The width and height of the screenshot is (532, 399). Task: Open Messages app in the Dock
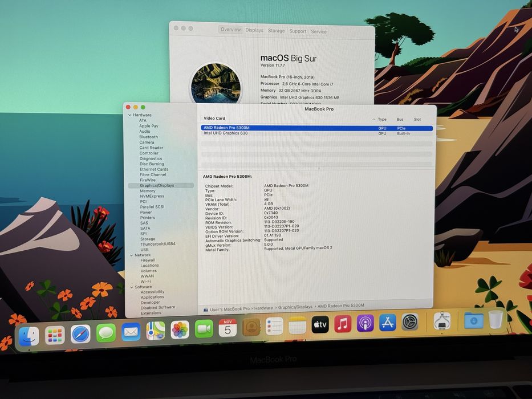[x=106, y=332]
